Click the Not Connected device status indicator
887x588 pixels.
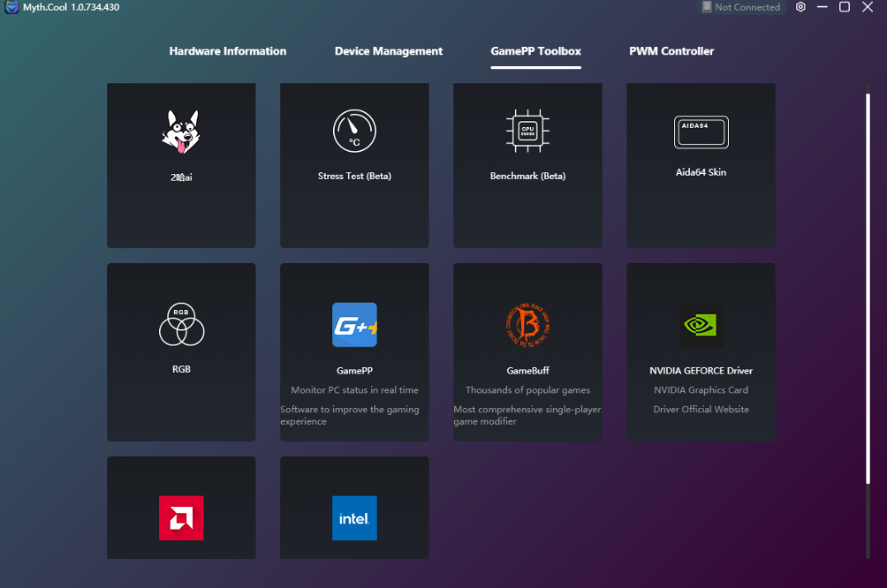[x=741, y=7]
